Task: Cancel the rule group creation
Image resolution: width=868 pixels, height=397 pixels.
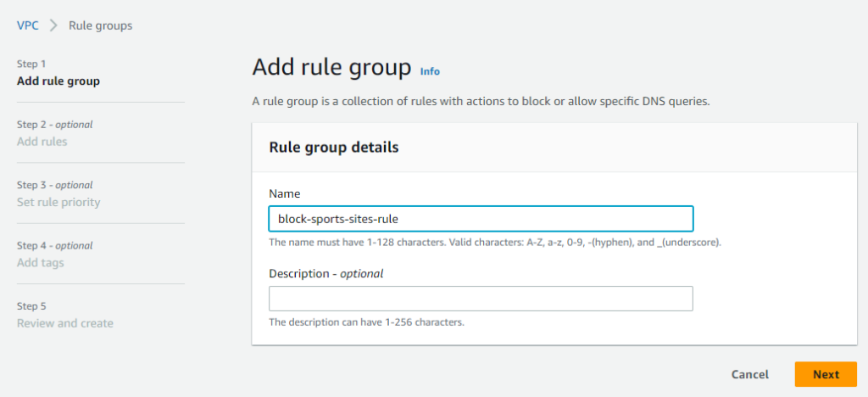Action: click(750, 374)
